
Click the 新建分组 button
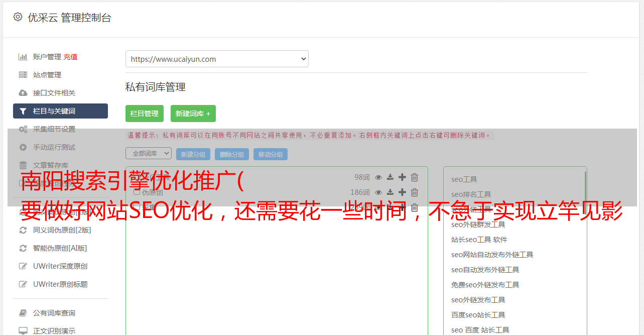193,154
